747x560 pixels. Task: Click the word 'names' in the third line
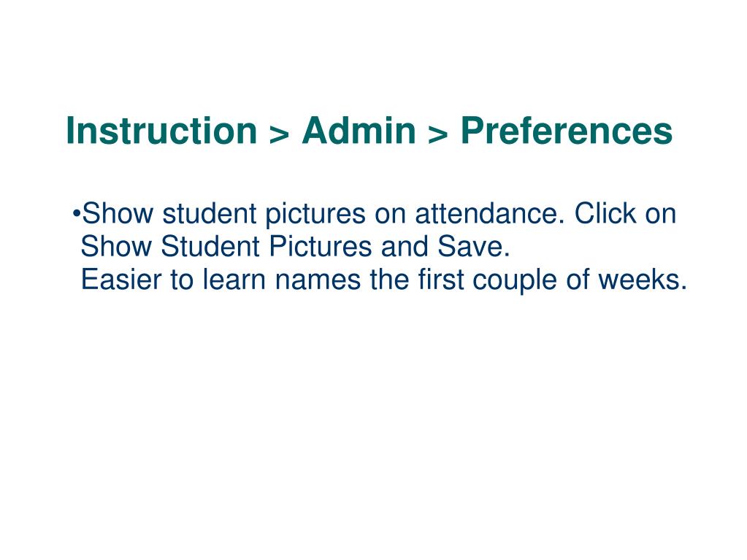pos(318,280)
